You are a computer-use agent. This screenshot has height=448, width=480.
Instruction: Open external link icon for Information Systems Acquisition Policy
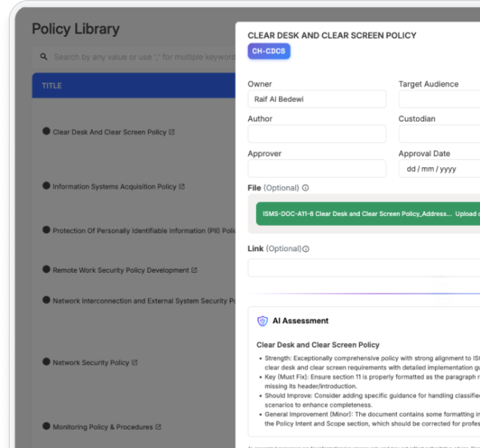[182, 186]
